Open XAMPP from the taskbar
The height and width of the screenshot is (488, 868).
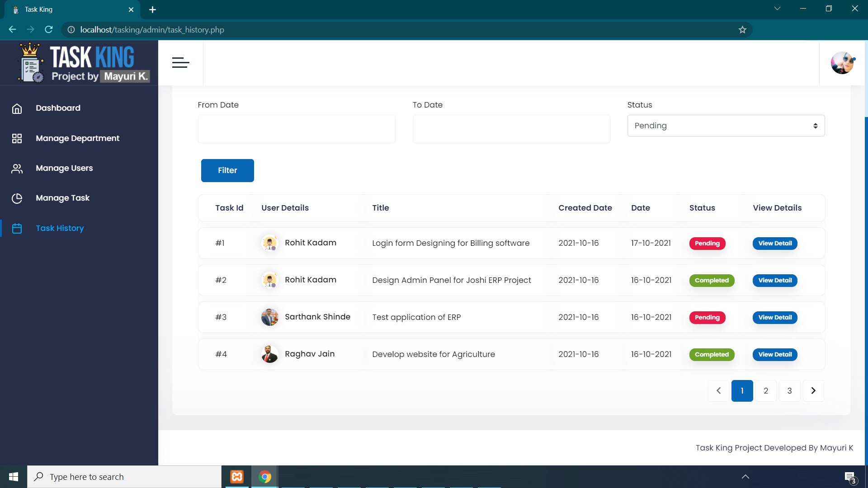pos(237,477)
